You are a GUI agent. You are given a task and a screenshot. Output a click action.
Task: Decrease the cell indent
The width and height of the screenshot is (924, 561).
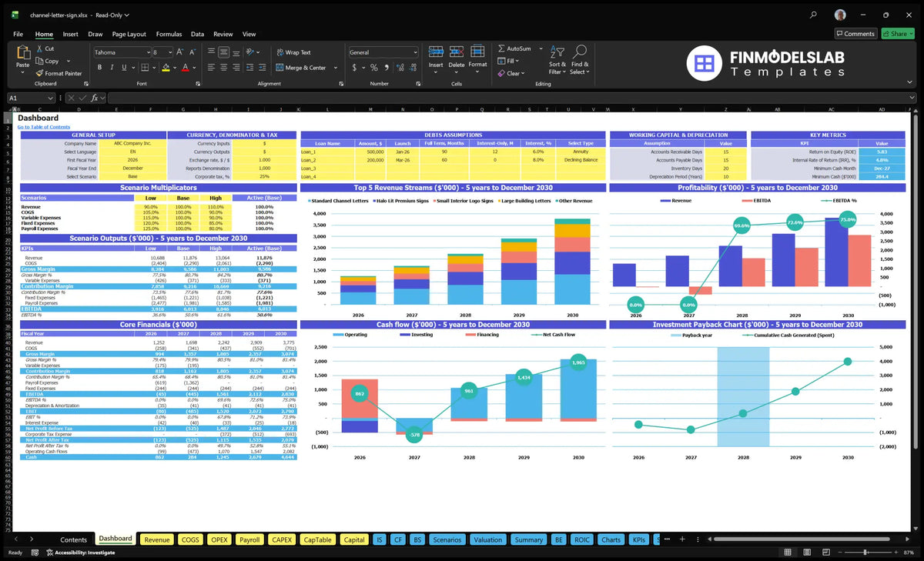point(251,68)
